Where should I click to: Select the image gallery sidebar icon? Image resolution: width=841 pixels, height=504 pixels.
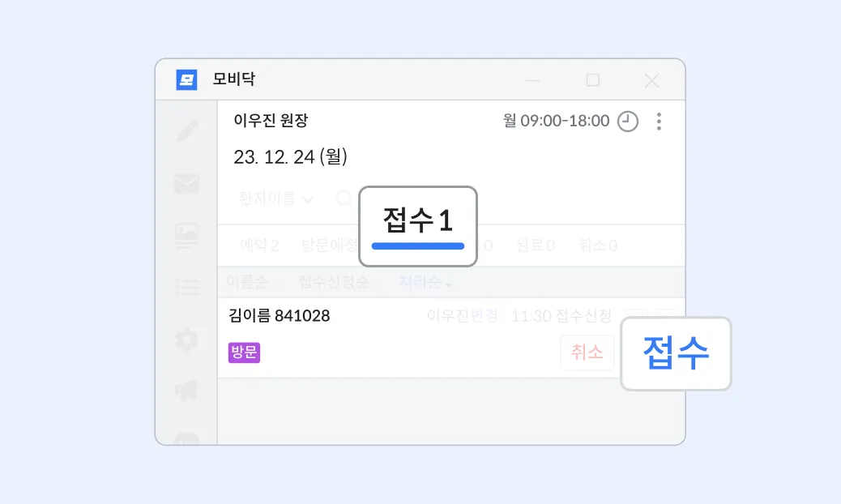point(187,236)
